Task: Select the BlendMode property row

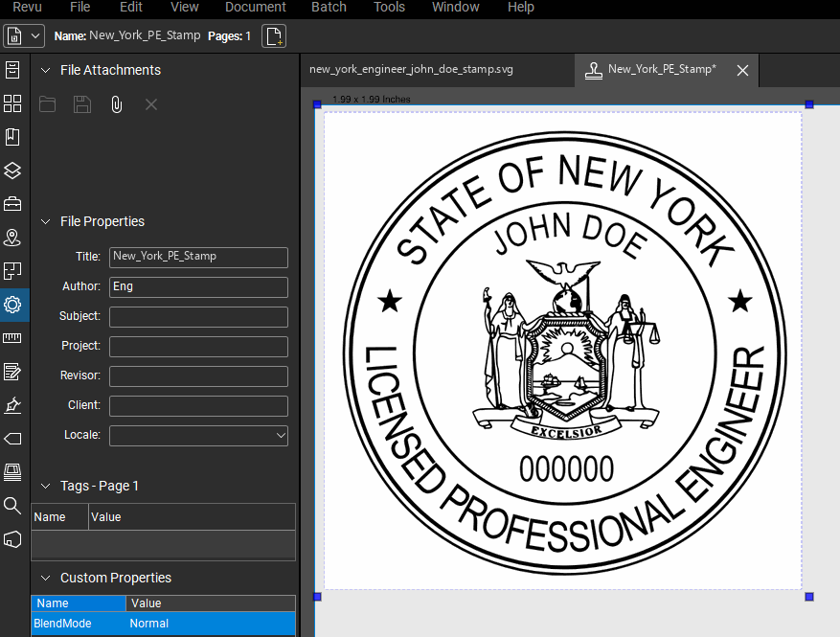Action: (164, 624)
